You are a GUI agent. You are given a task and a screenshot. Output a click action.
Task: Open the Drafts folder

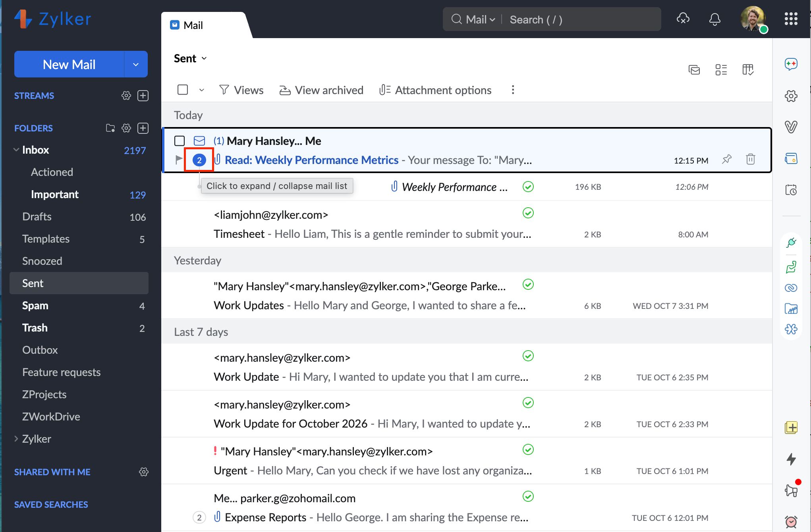pos(79,217)
